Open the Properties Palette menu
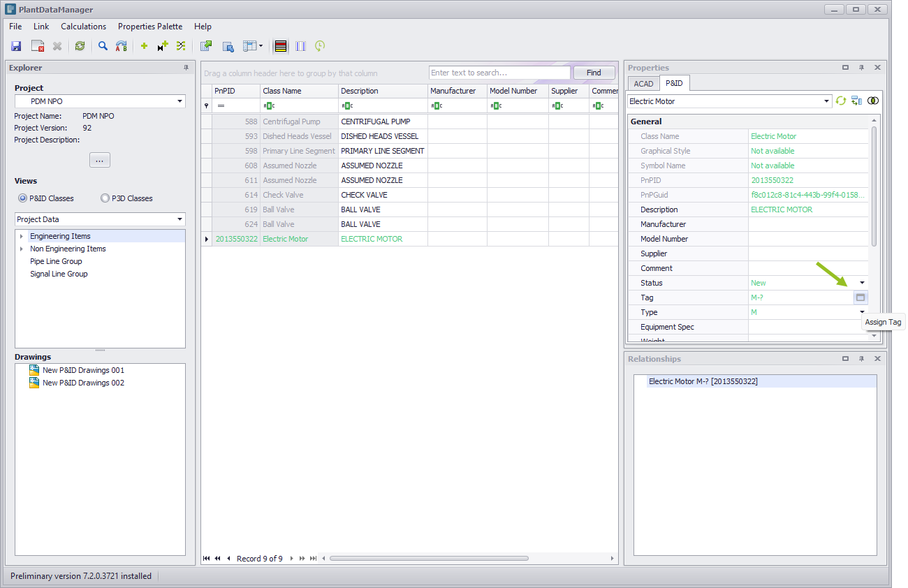Image resolution: width=908 pixels, height=588 pixels. pos(150,27)
